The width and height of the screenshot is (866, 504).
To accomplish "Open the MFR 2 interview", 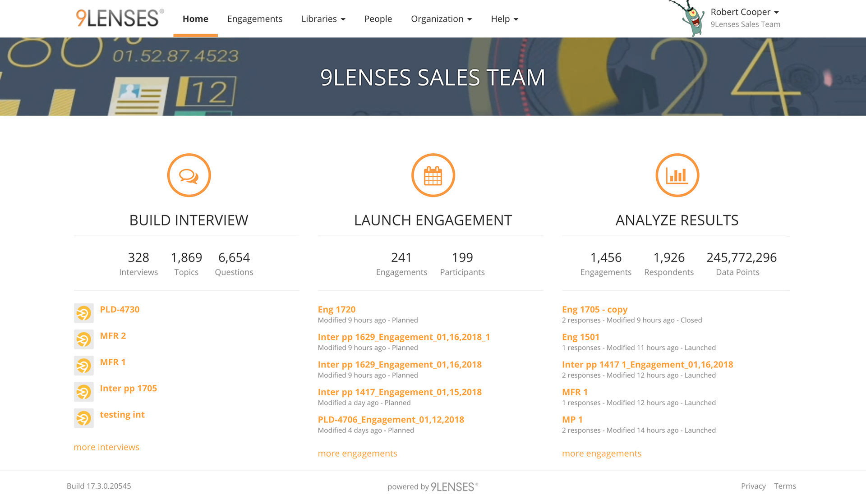I will [113, 335].
